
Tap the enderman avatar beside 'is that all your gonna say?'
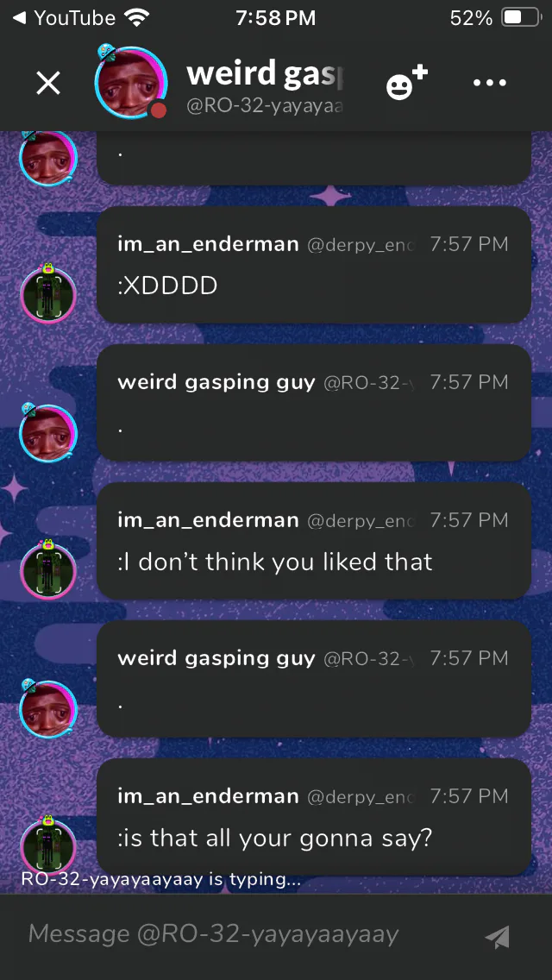click(48, 844)
